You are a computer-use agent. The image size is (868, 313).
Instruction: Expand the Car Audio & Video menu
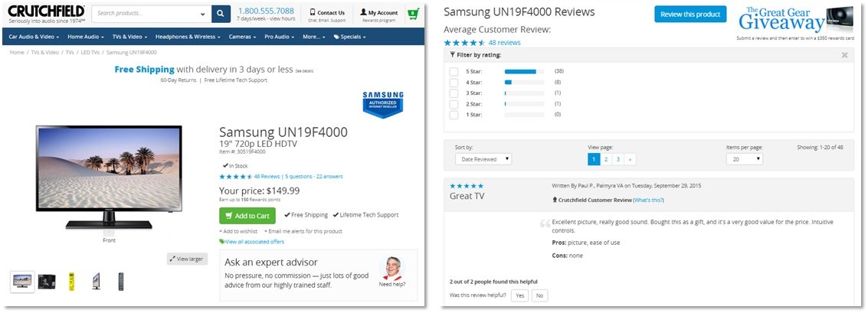34,37
